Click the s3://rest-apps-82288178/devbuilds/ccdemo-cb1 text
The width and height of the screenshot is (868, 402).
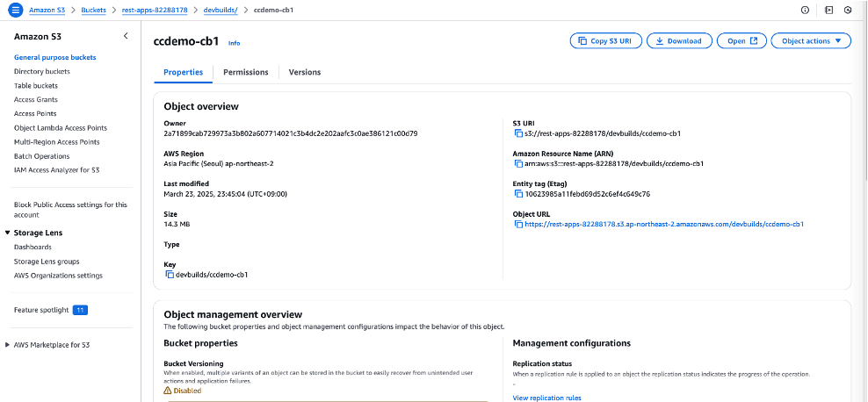pos(603,133)
